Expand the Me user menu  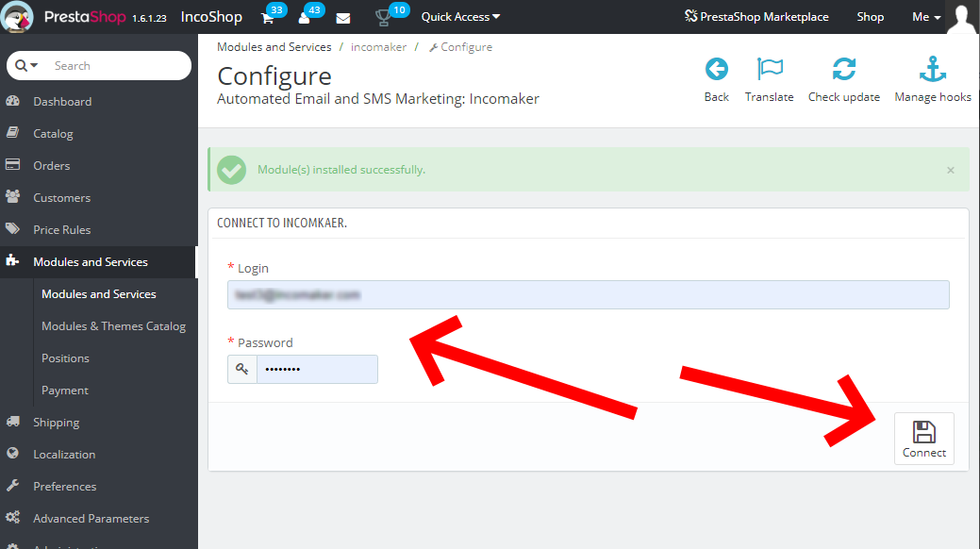(926, 17)
